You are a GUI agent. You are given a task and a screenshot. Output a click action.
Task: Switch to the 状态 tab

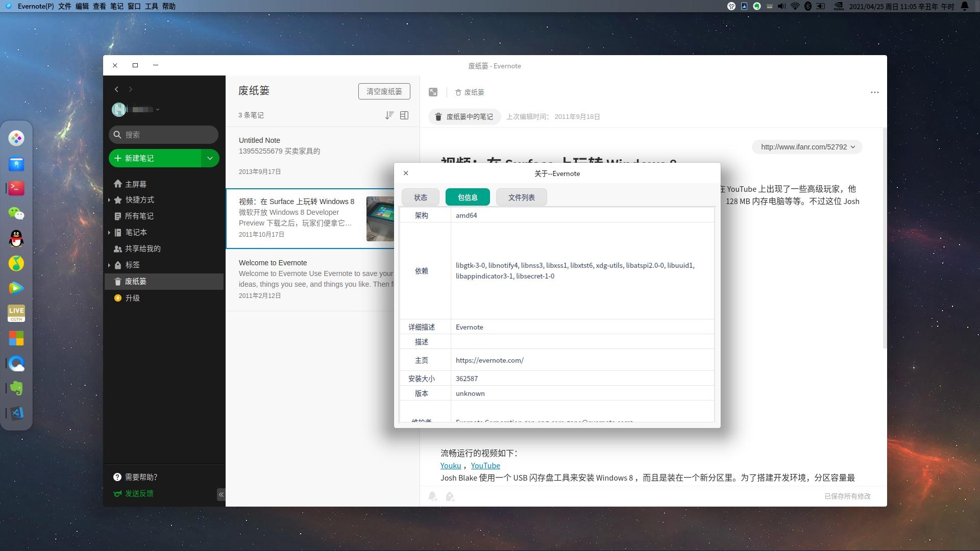421,197
